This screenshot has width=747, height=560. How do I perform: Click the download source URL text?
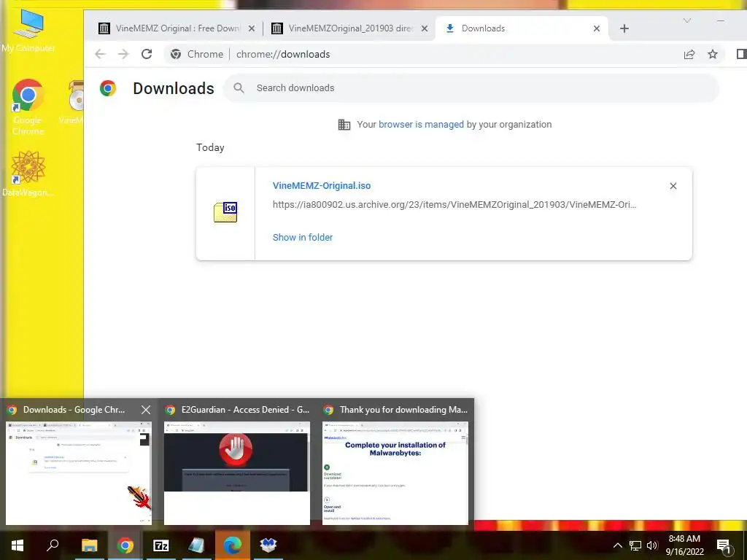pyautogui.click(x=454, y=205)
